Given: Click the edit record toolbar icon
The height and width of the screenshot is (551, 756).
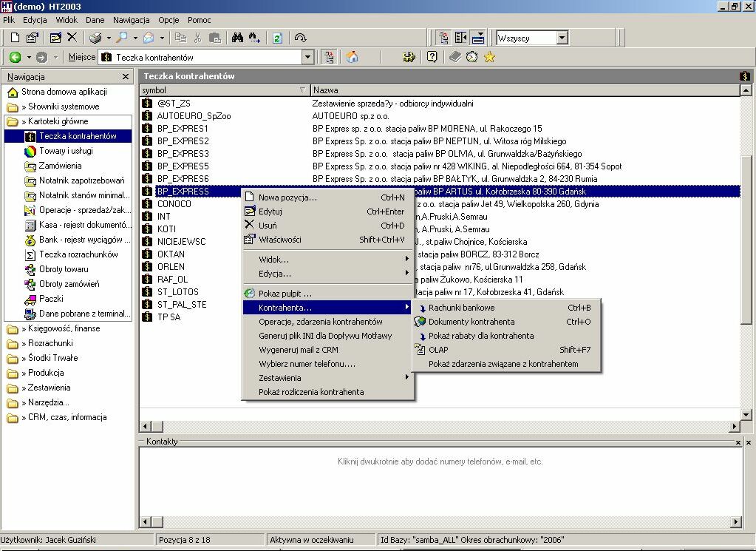Looking at the screenshot, I should tap(55, 38).
